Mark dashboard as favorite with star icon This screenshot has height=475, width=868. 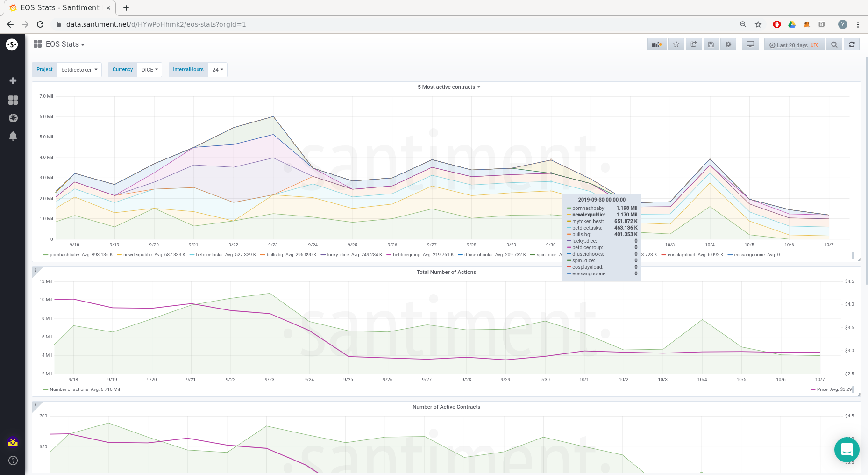pyautogui.click(x=676, y=44)
